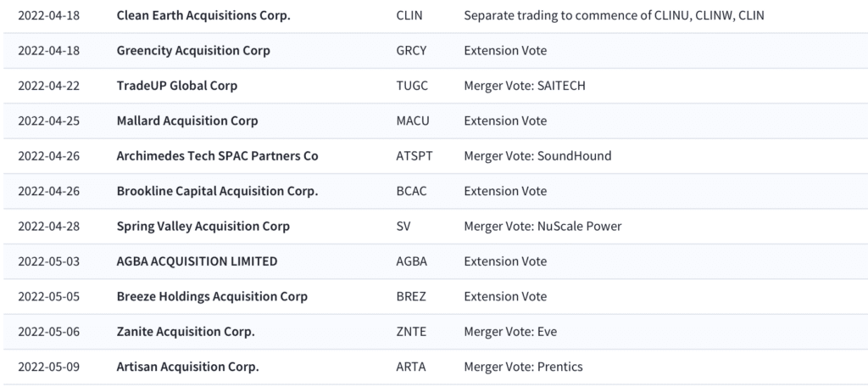The image size is (868, 387).
Task: Click the ZNTE ticker symbol
Action: tap(411, 332)
